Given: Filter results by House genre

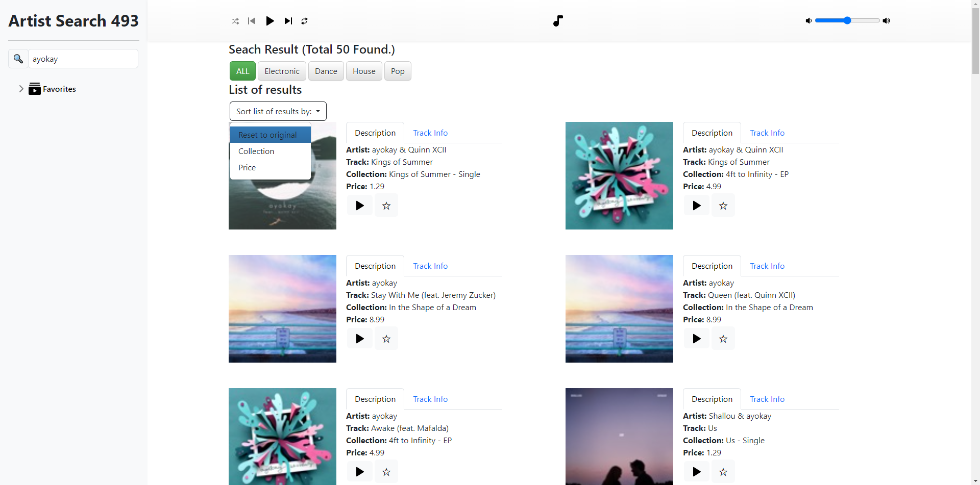Looking at the screenshot, I should click(364, 71).
